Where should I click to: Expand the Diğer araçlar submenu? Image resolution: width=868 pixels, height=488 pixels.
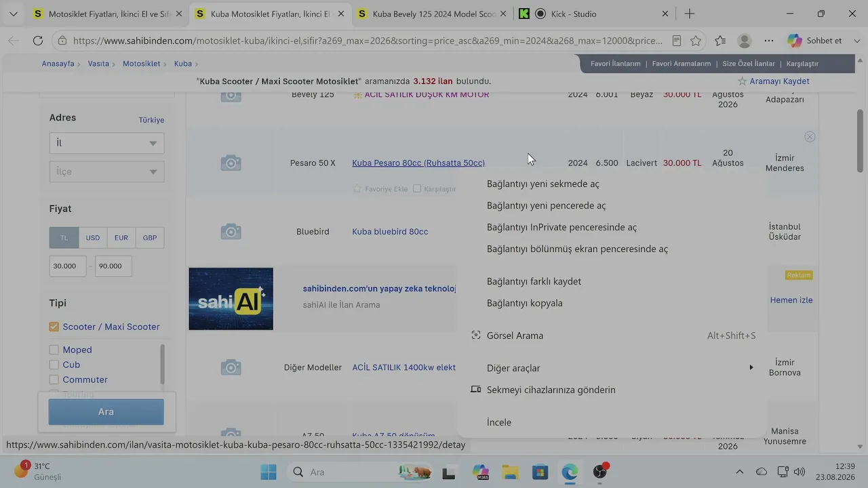[x=613, y=368]
